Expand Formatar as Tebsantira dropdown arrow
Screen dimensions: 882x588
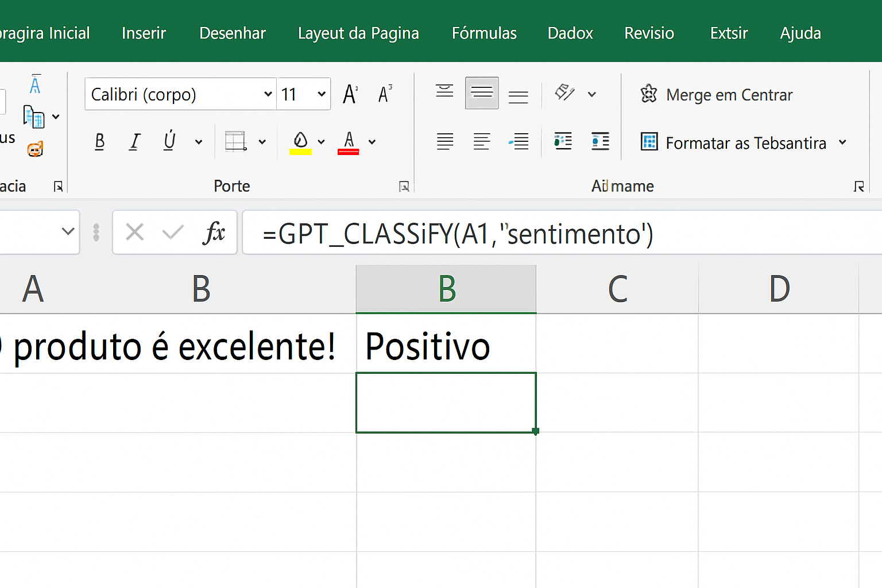click(x=842, y=142)
